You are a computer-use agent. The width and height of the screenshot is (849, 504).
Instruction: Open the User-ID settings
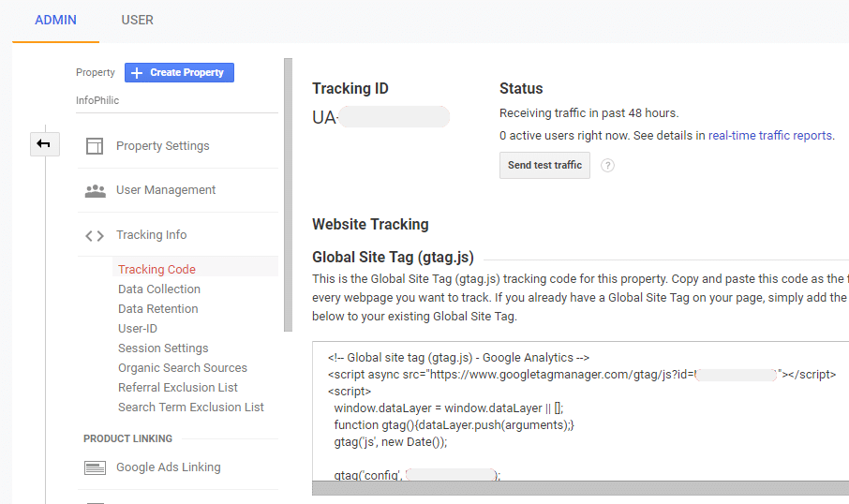pyautogui.click(x=138, y=329)
